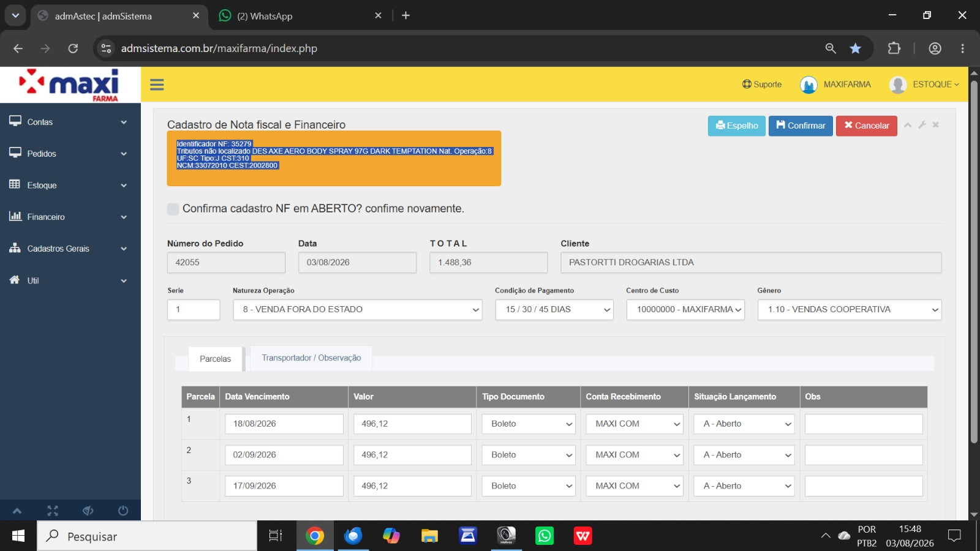Click the Contas monitor icon
Viewport: 980px width, 551px height.
click(x=15, y=121)
